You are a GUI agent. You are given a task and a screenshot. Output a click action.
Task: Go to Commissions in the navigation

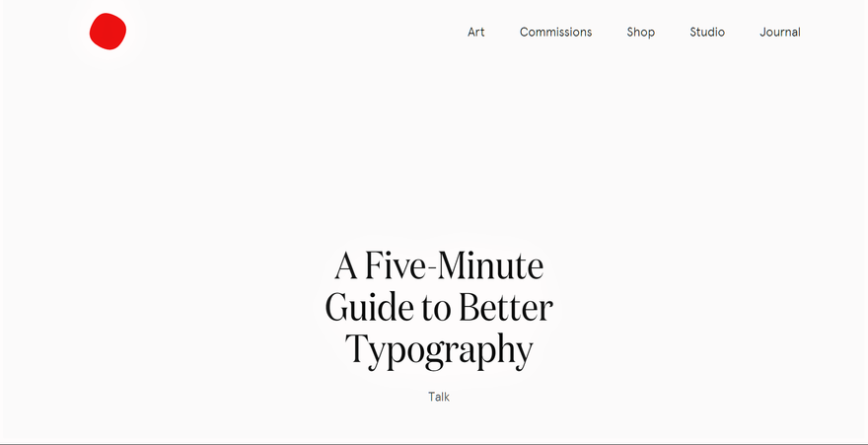[555, 33]
